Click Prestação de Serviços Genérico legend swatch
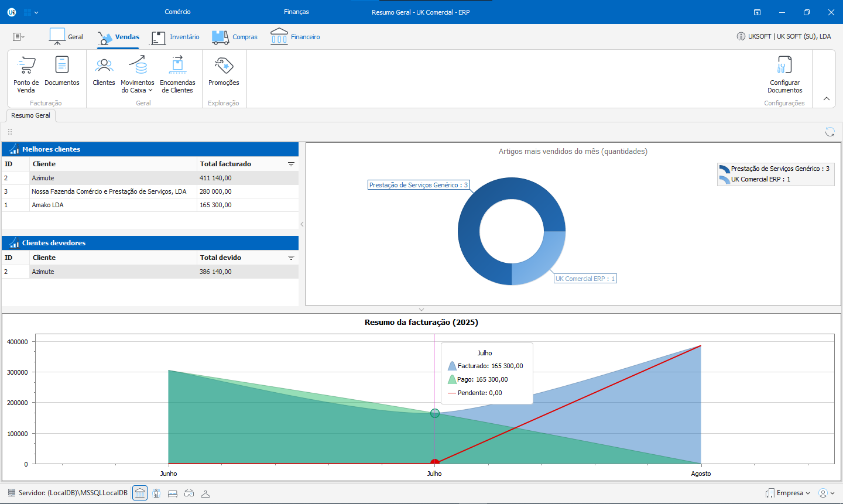 click(x=725, y=169)
